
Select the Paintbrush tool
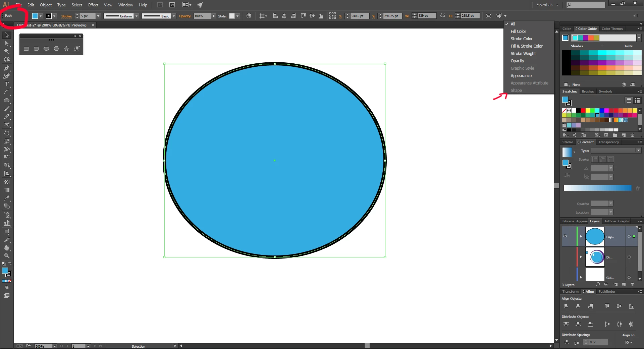pyautogui.click(x=7, y=108)
